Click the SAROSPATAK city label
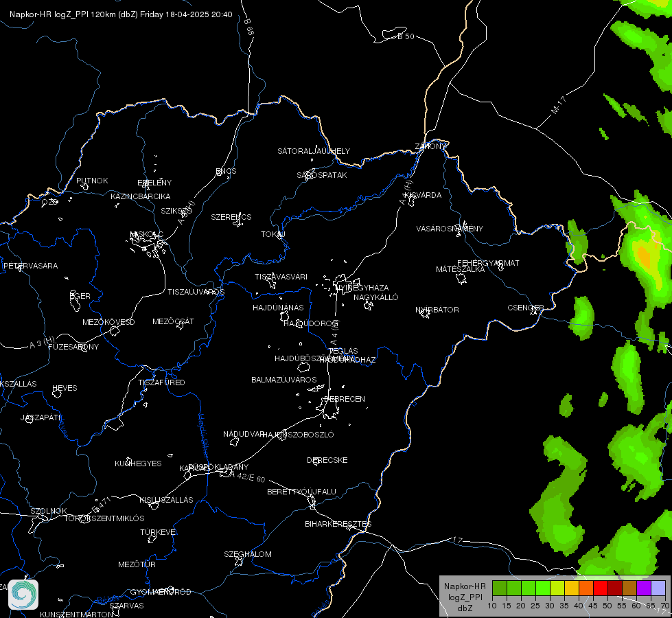Screen dimensions: 672x618 (322, 175)
